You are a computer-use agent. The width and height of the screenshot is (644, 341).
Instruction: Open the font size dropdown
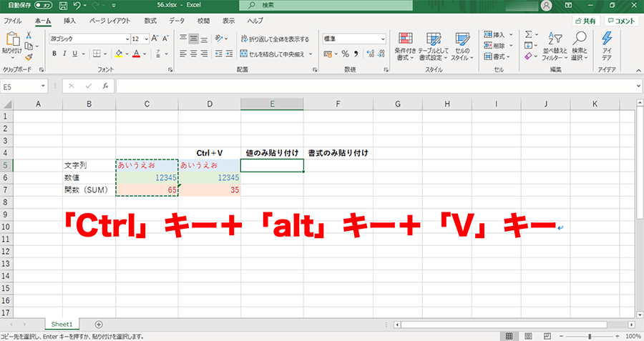146,39
